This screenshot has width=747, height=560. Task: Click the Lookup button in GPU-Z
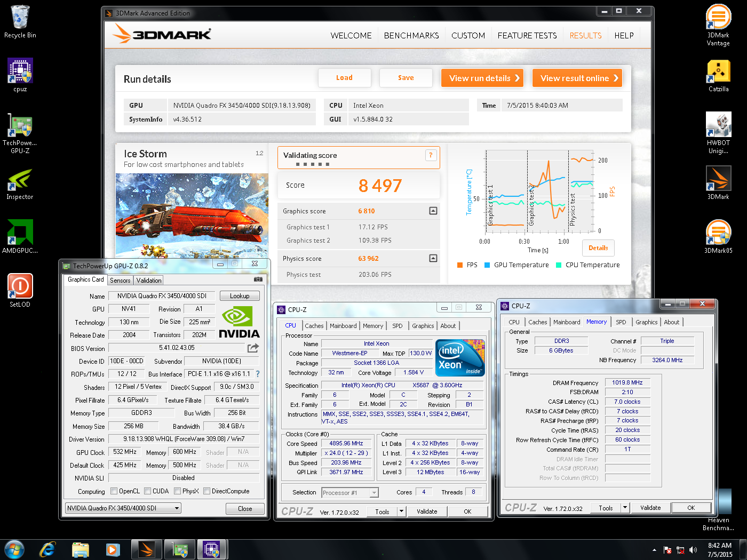(240, 296)
